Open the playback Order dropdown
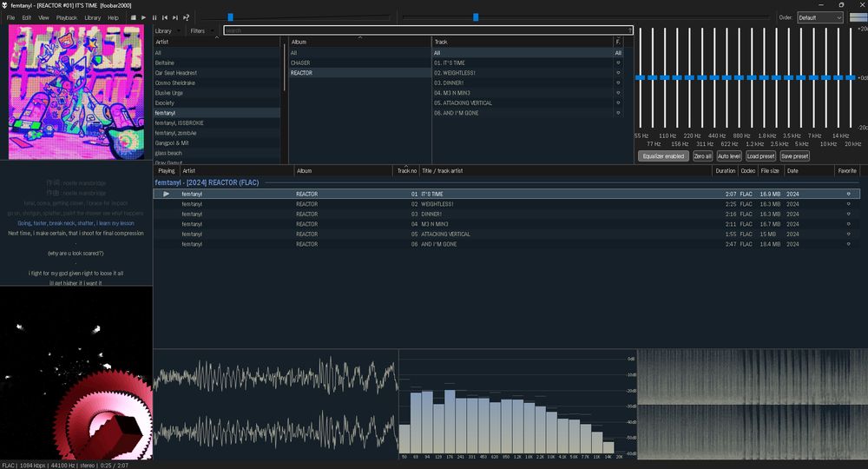Viewport: 868px width, 469px height. click(x=819, y=17)
